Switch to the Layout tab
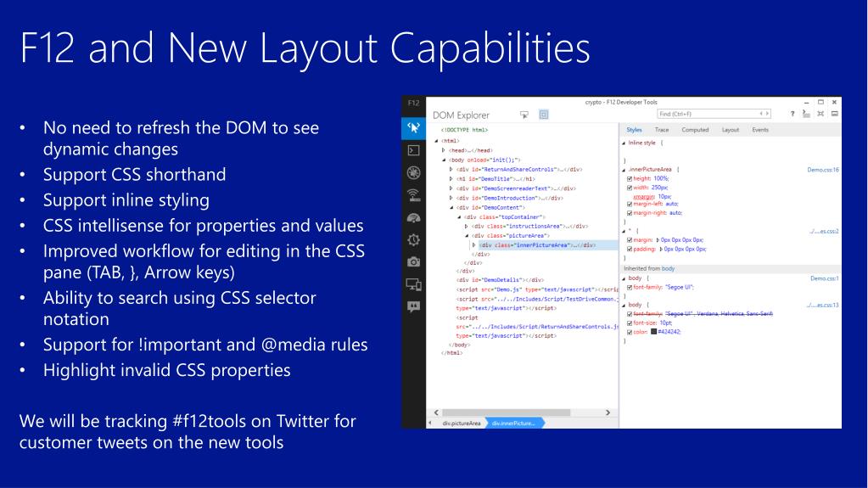Image resolution: width=868 pixels, height=488 pixels. point(731,130)
